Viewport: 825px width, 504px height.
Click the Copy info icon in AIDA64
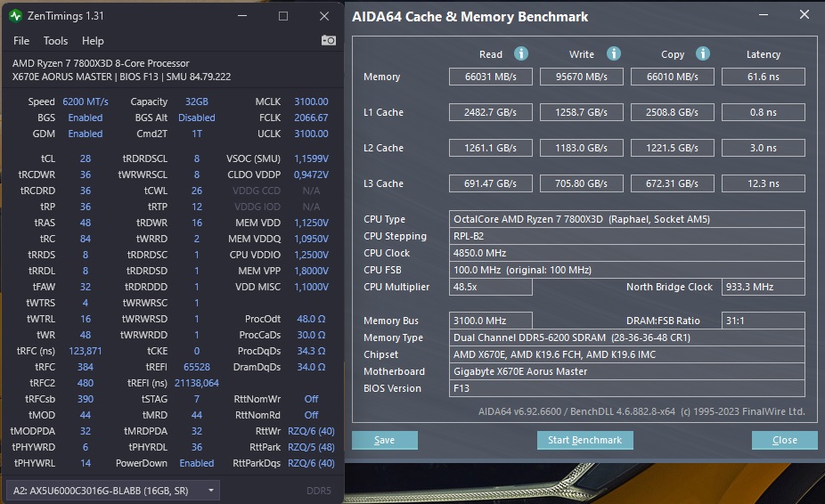point(703,53)
